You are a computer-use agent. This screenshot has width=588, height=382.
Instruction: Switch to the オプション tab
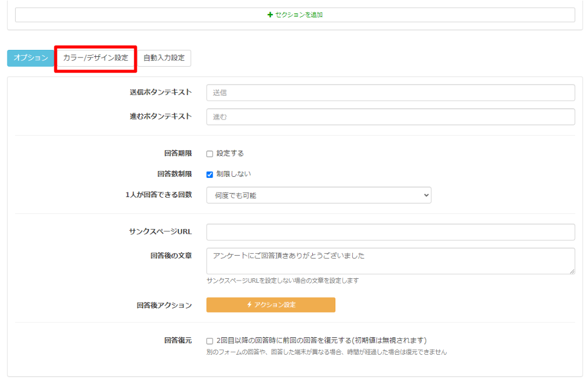point(31,58)
